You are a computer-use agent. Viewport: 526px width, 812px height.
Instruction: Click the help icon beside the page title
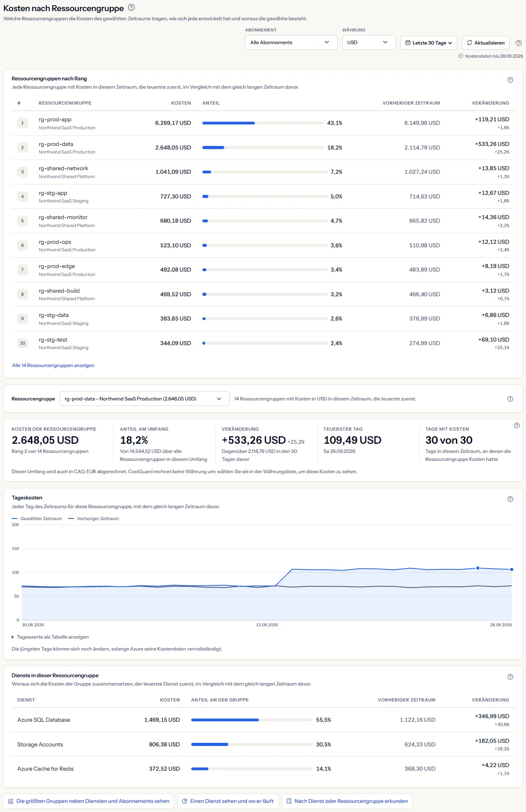point(132,8)
